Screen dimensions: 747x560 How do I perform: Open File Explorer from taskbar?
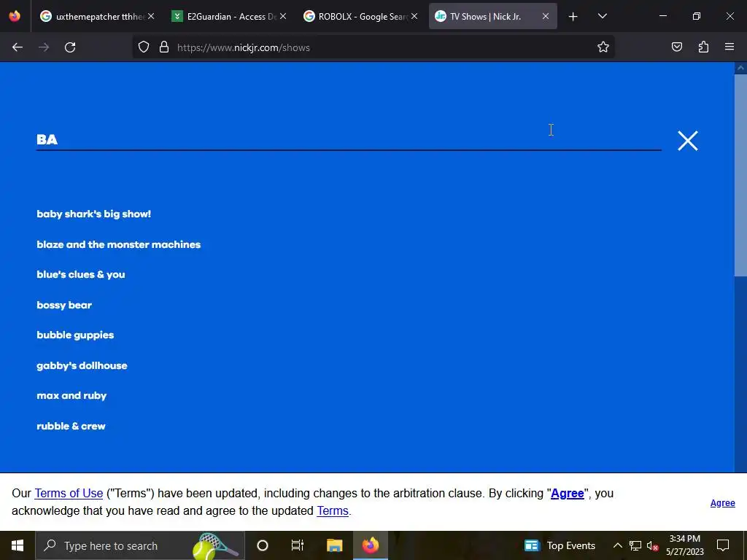[x=334, y=545]
